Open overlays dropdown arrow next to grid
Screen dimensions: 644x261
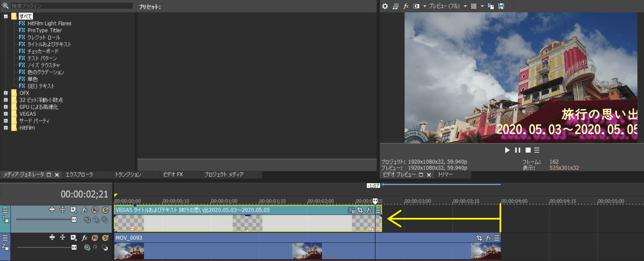(x=482, y=6)
